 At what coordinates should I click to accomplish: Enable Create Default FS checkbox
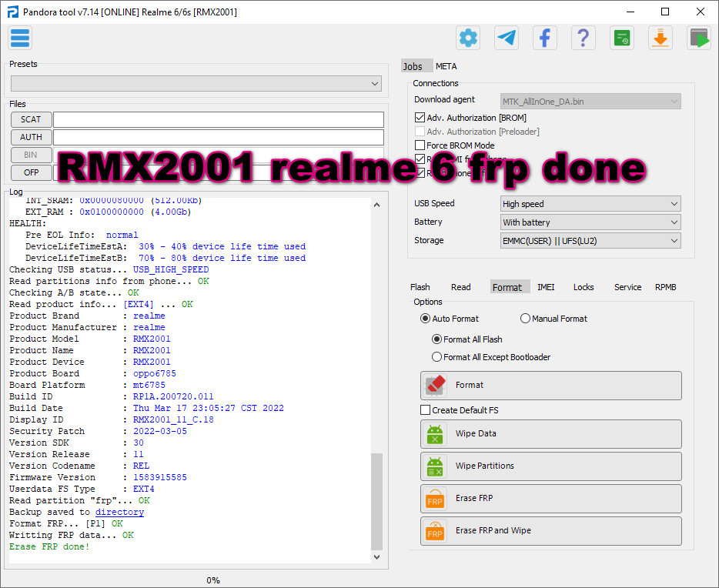pos(426,410)
